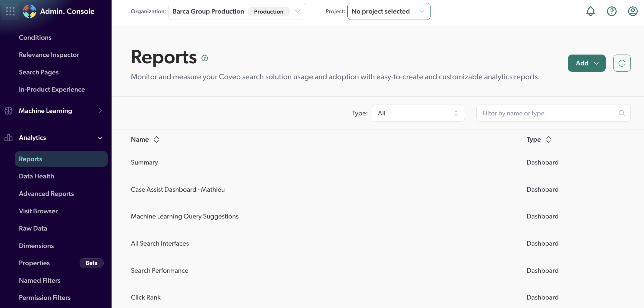
Task: Open the app launcher grid icon
Action: (10, 11)
